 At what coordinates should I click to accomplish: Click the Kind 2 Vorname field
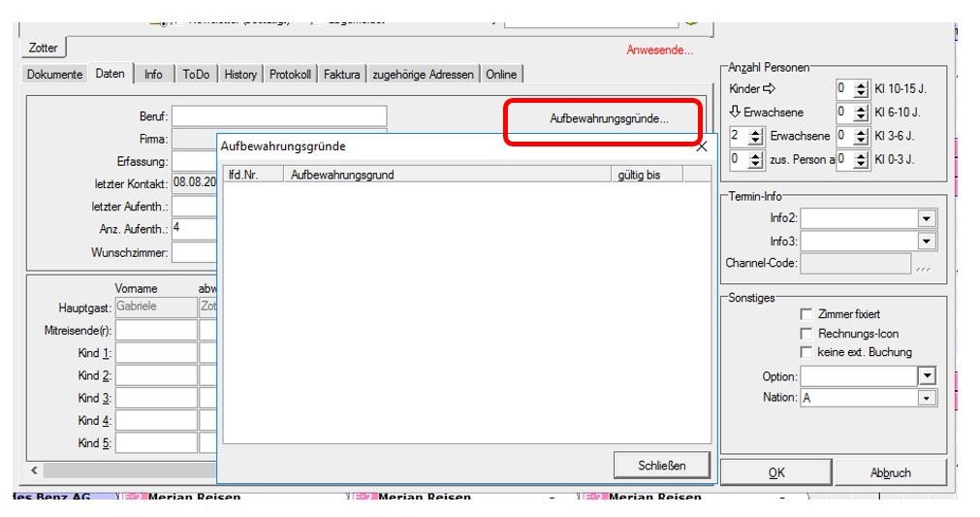pyautogui.click(x=156, y=375)
